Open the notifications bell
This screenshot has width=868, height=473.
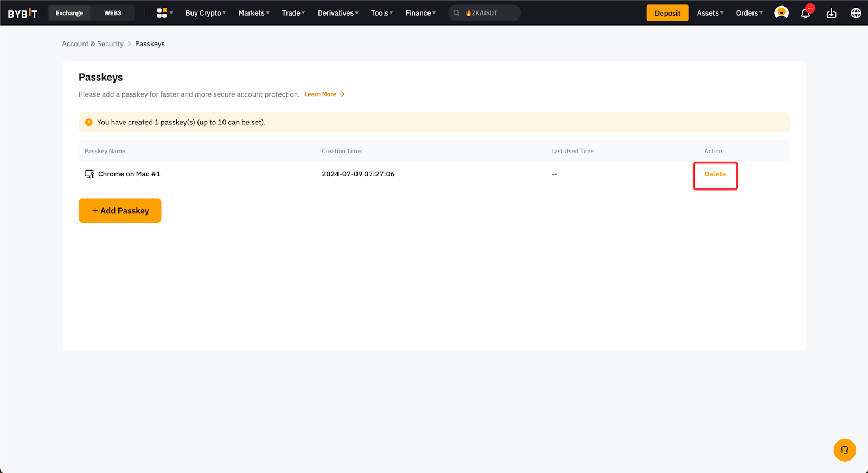(x=806, y=14)
